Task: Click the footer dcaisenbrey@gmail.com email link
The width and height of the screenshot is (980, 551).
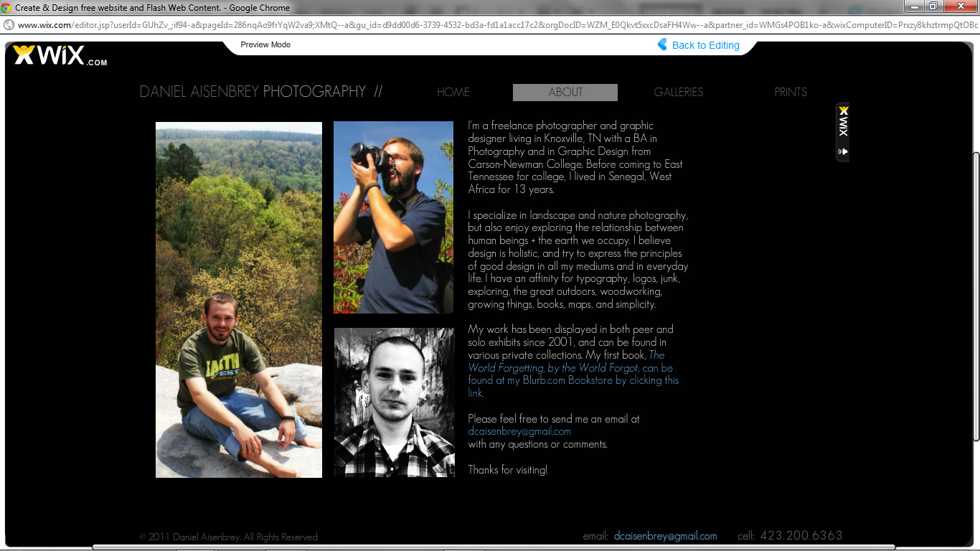Action: click(x=666, y=536)
